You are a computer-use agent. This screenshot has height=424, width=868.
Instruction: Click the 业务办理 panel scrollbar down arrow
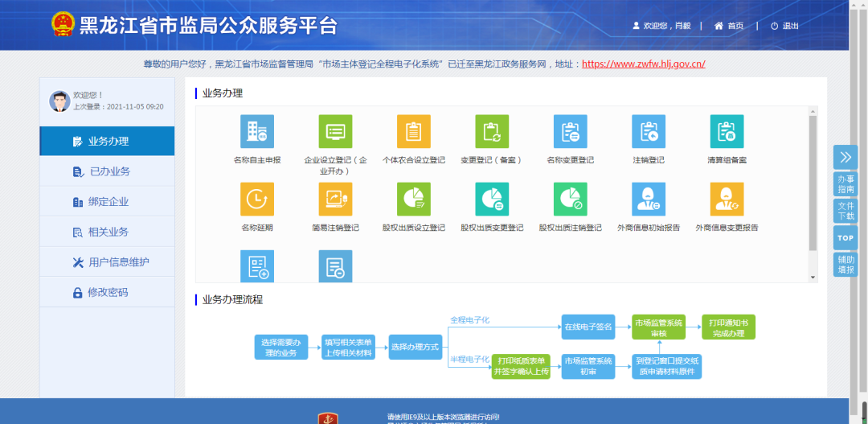point(813,277)
